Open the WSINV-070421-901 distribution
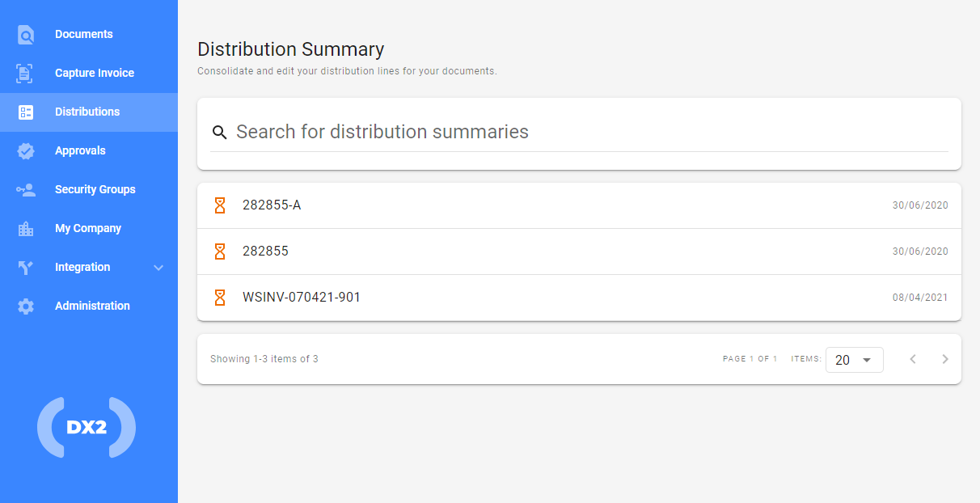 click(x=302, y=297)
